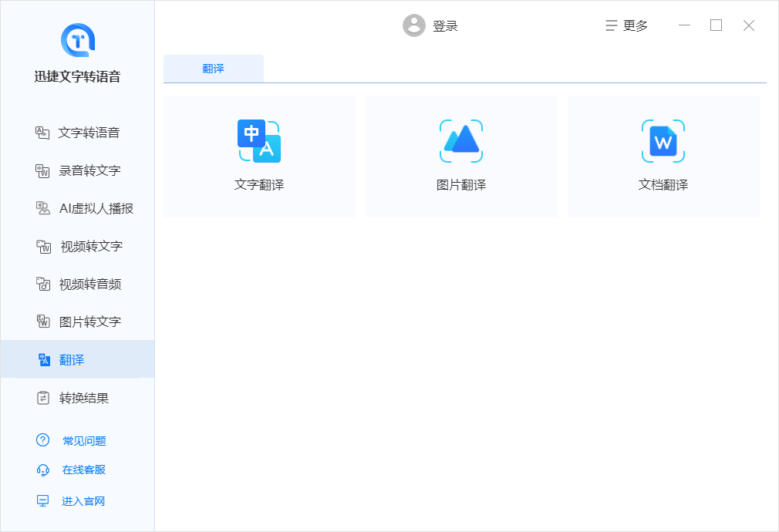Screen dimensions: 779x532
Task: Click the 翻译 tab at top
Action: [214, 69]
